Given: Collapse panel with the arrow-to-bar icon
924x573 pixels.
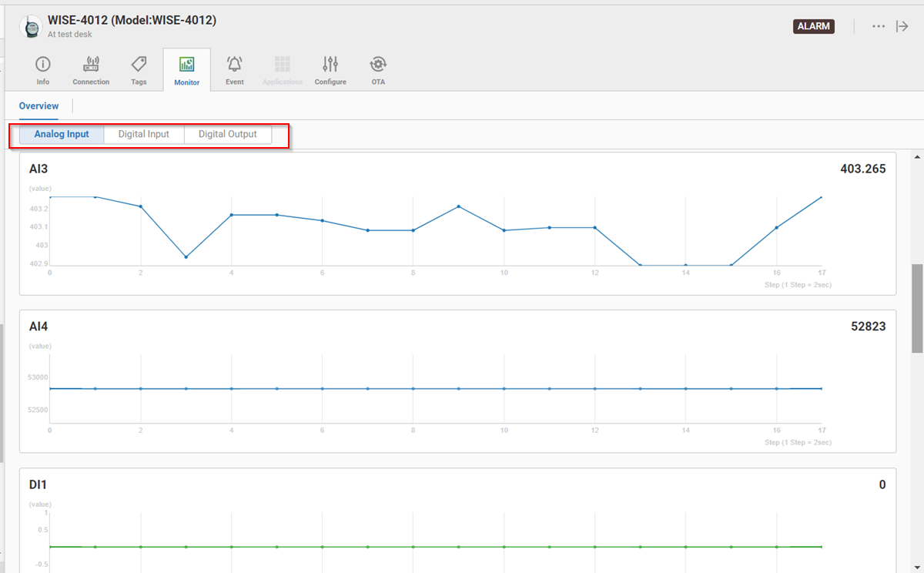Looking at the screenshot, I should [x=902, y=26].
